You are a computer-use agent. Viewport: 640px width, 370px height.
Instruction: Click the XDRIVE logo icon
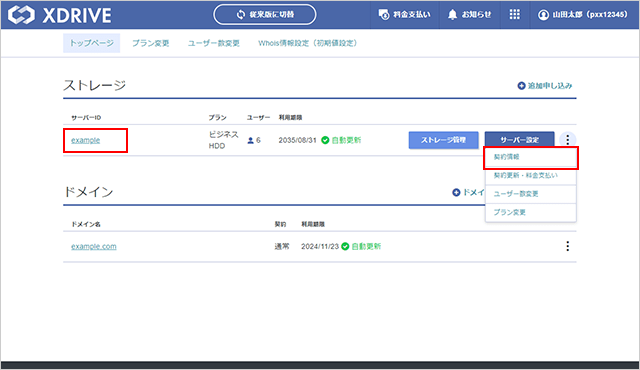[21, 15]
